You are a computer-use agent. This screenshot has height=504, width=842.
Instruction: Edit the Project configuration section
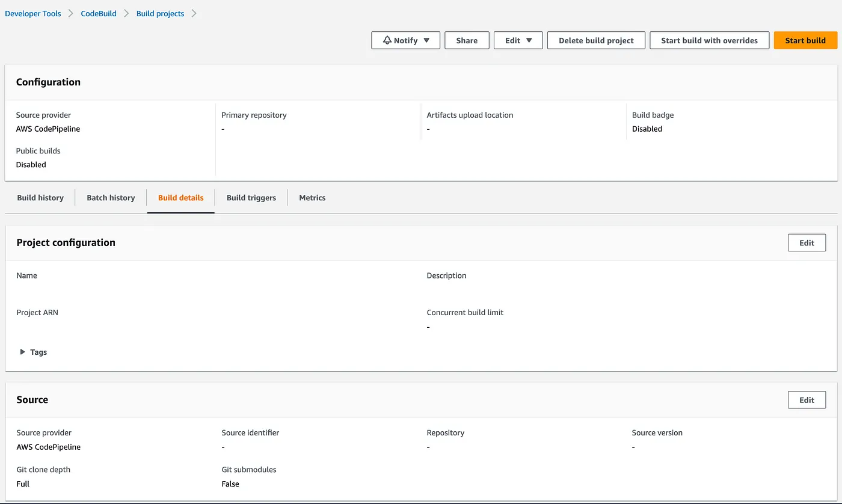pyautogui.click(x=807, y=242)
